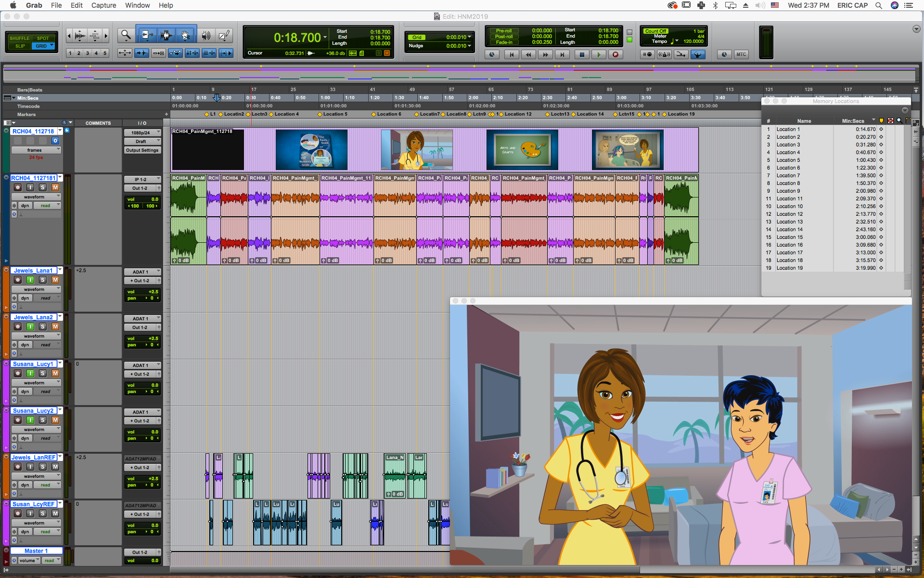Click the Count Off button
This screenshot has height=578, width=924.
[x=655, y=31]
